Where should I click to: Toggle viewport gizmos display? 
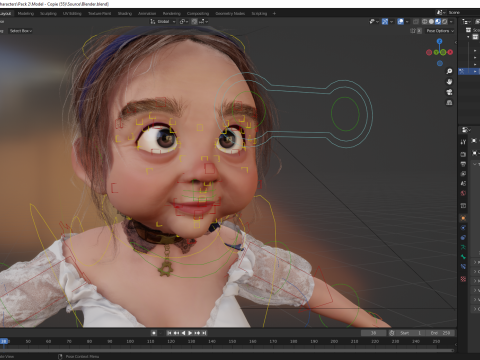pyautogui.click(x=385, y=22)
